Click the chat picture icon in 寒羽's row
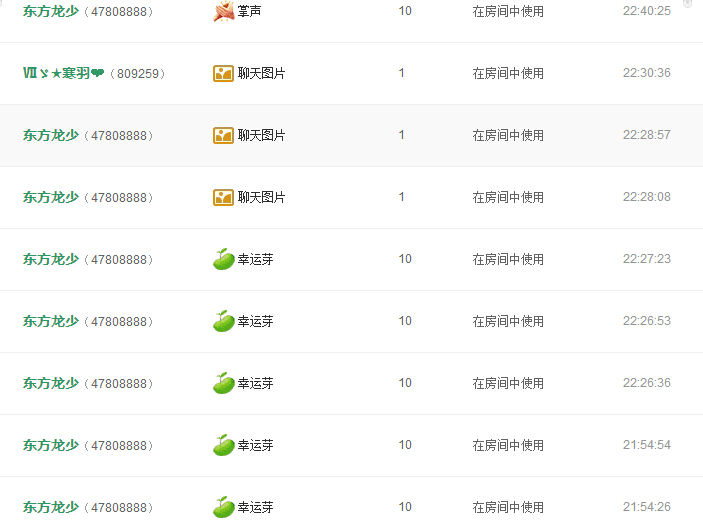703x532 pixels. pyautogui.click(x=223, y=73)
